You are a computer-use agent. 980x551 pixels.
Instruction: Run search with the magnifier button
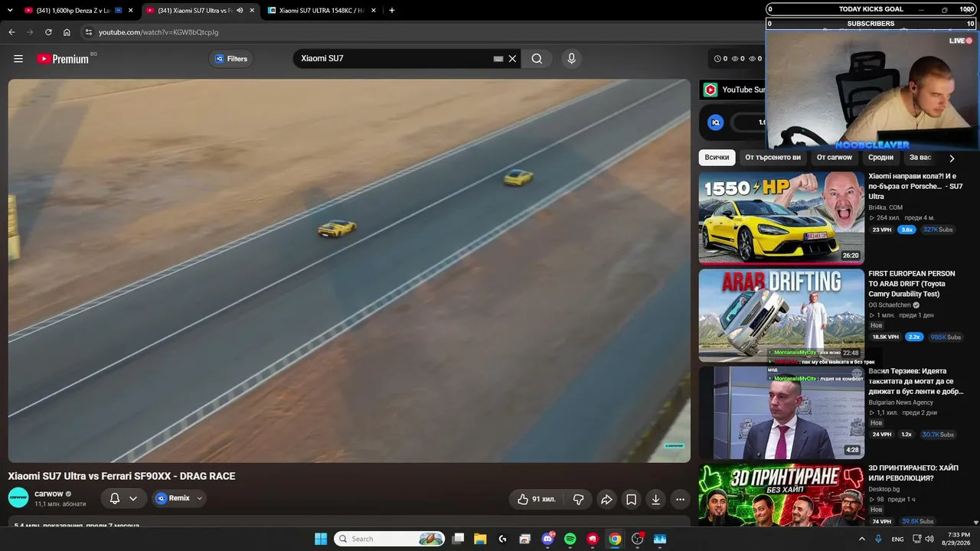[x=537, y=59]
